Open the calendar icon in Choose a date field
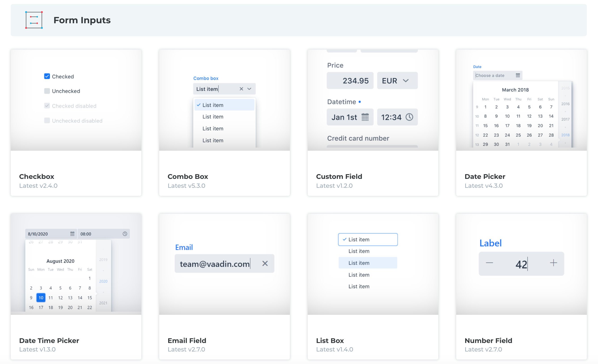The width and height of the screenshot is (598, 364). coord(518,75)
